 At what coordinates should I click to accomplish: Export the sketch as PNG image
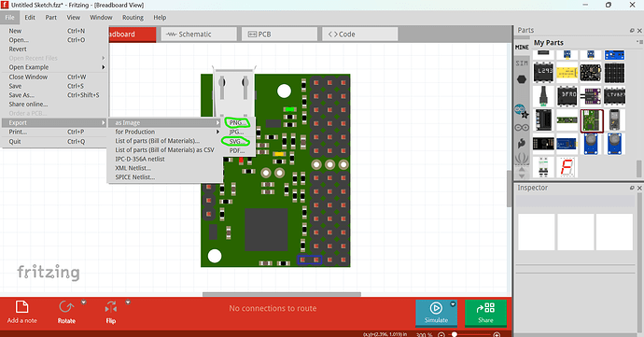point(237,122)
